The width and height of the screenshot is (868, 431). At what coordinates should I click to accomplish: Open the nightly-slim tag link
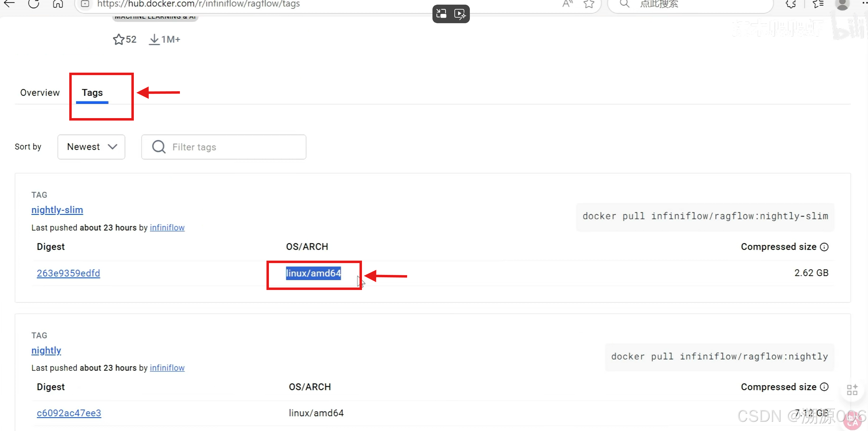(x=57, y=210)
